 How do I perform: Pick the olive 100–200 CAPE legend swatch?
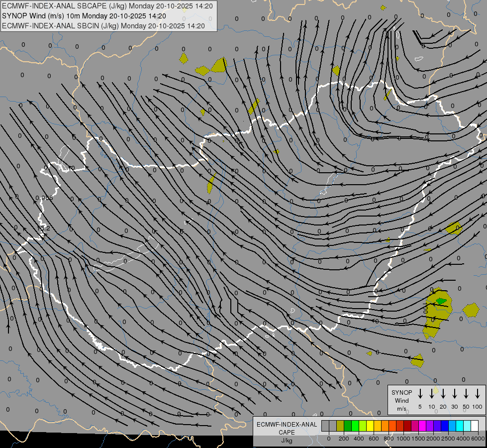coord(340,426)
